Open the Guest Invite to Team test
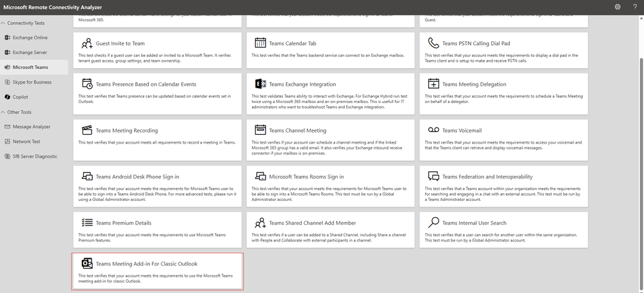The image size is (644, 293). 157,50
